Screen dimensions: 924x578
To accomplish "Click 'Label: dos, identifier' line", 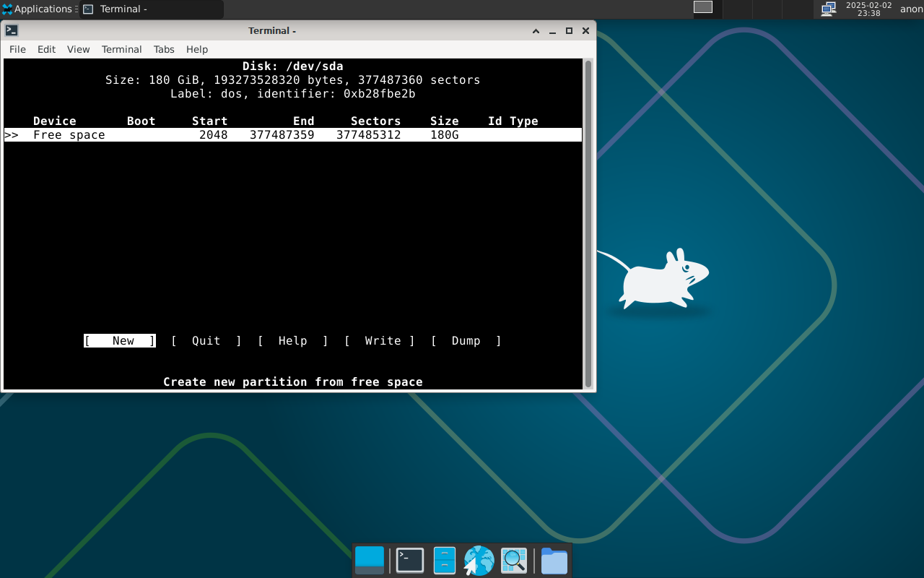I will 293,94.
